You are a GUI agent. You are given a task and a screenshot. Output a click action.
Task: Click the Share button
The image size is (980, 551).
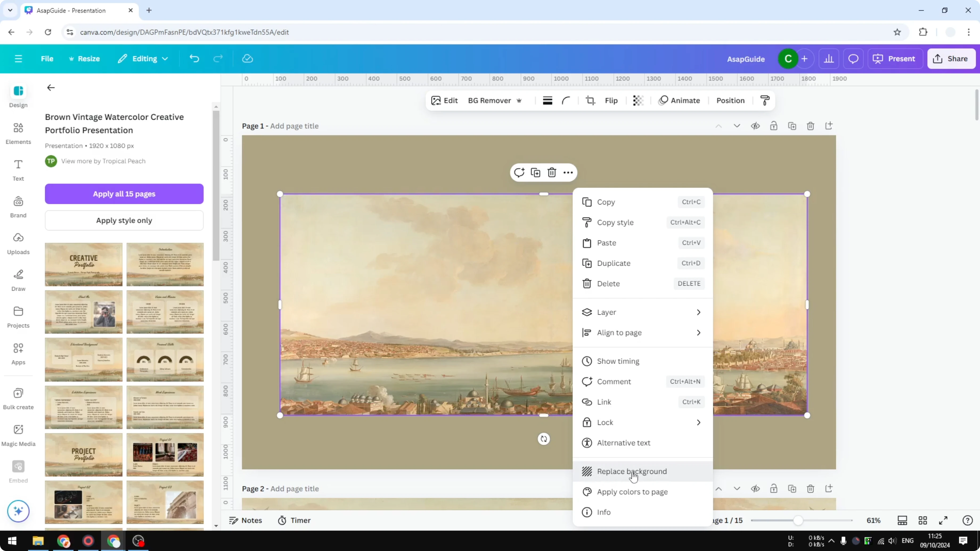(952, 59)
